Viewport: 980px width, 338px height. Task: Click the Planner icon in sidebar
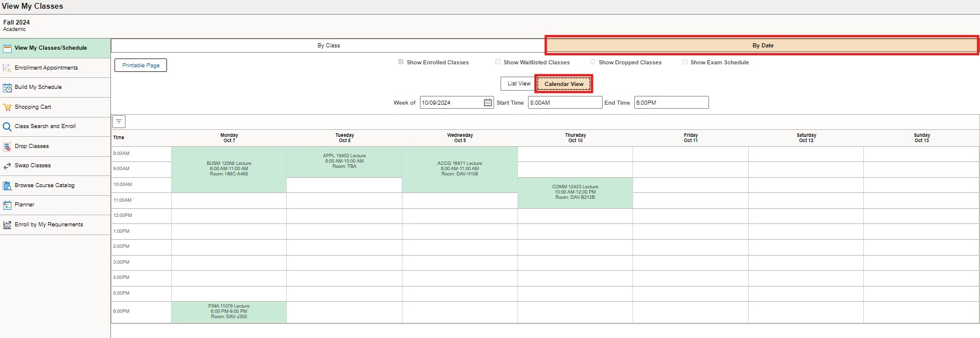click(7, 205)
